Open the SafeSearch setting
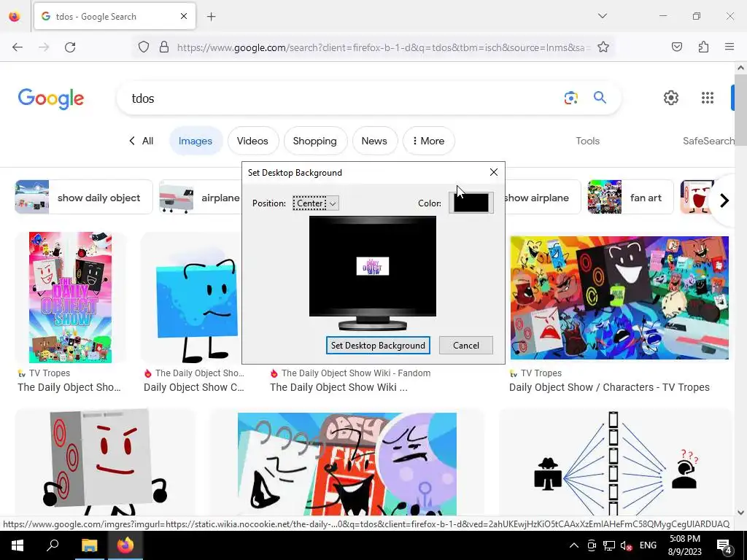 [708, 141]
